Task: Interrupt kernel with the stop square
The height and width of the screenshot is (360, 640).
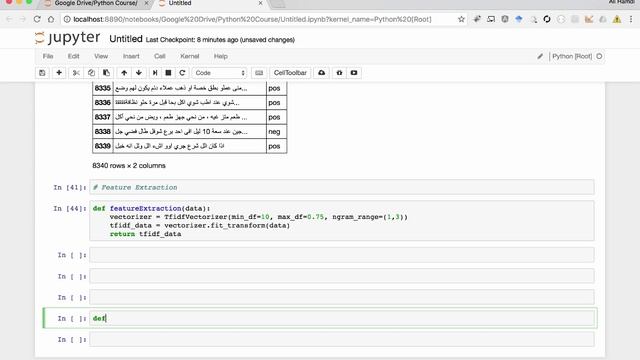Action: 168,73
